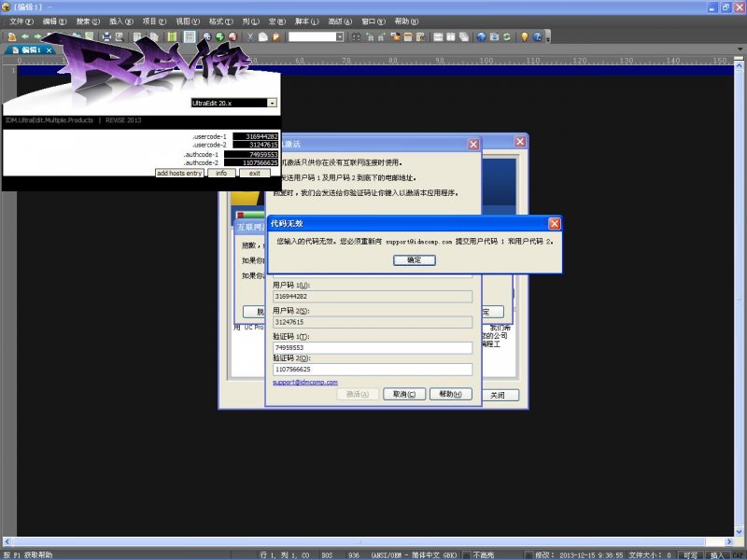747x560 pixels.
Task: Open the 格式(T) menu
Action: click(221, 21)
